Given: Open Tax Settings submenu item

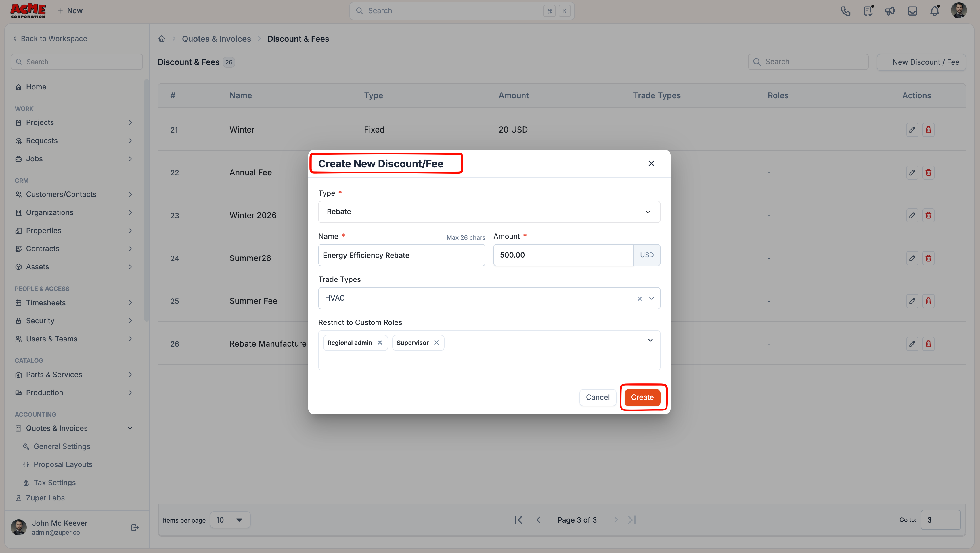Looking at the screenshot, I should pyautogui.click(x=54, y=483).
